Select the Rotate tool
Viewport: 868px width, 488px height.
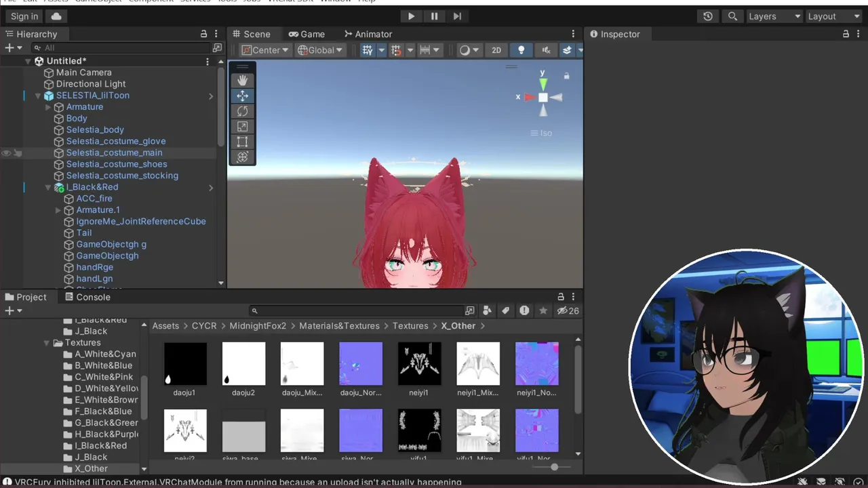pyautogui.click(x=242, y=111)
